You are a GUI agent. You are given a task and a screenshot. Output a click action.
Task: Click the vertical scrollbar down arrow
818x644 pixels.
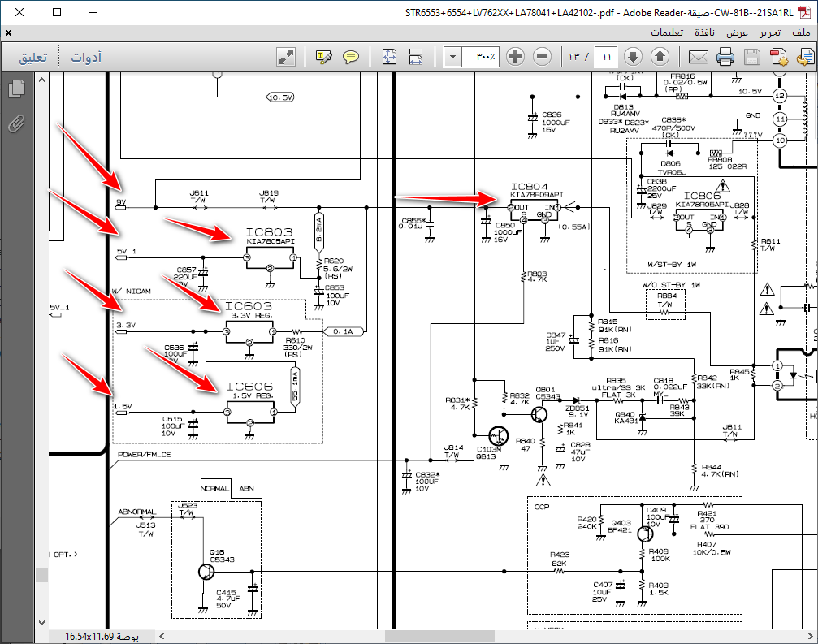tap(41, 622)
